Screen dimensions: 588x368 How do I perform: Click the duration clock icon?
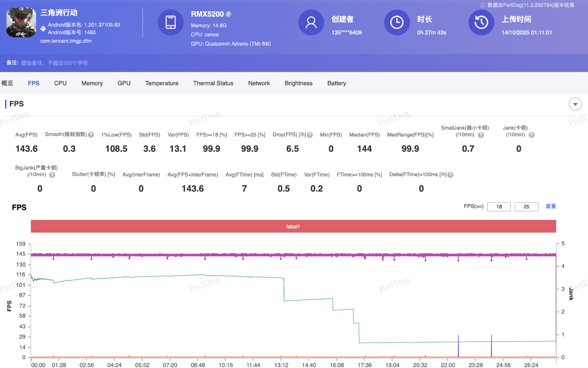point(397,22)
